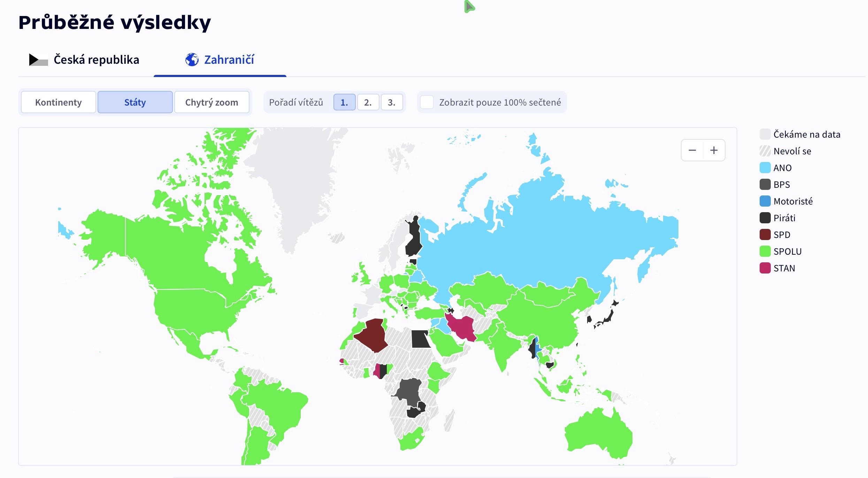Click the Motoristé blue legend swatch
The image size is (868, 478).
coord(765,201)
